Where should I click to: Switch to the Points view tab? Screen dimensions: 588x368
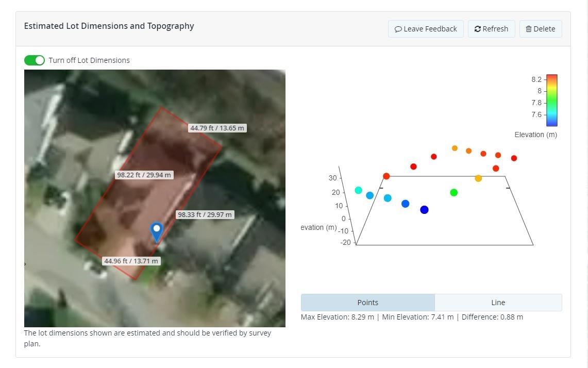point(367,303)
